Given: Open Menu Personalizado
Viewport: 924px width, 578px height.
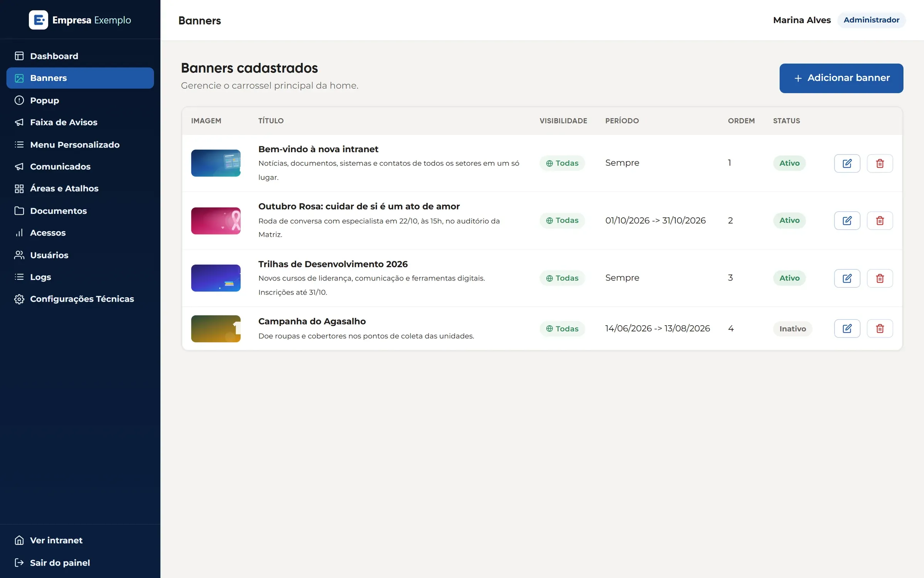Looking at the screenshot, I should 80,144.
